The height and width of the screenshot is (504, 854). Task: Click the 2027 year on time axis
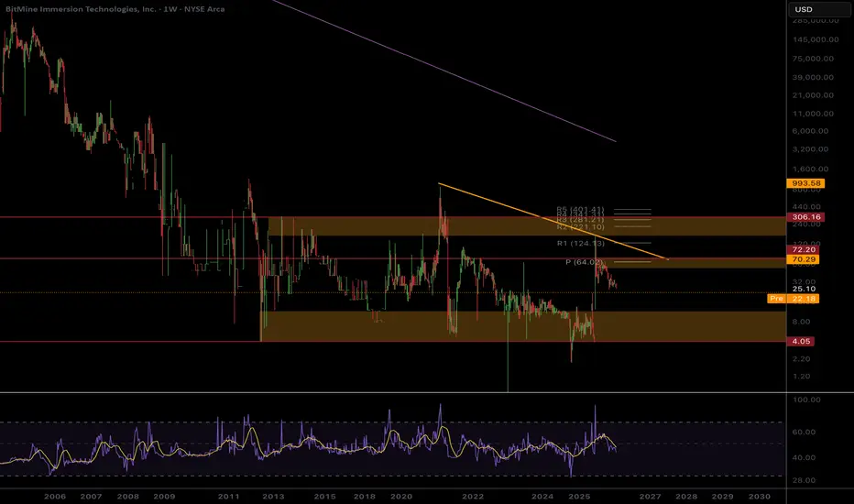point(651,497)
